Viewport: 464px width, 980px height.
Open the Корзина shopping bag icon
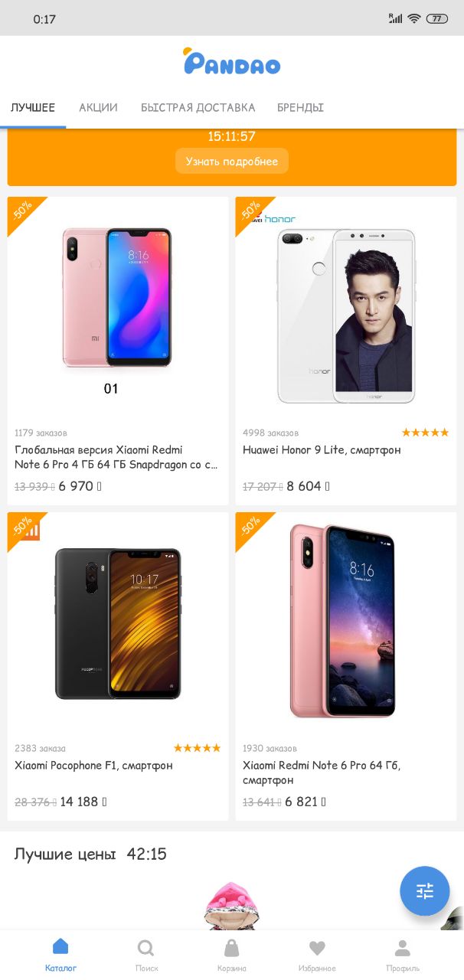pos(231,948)
